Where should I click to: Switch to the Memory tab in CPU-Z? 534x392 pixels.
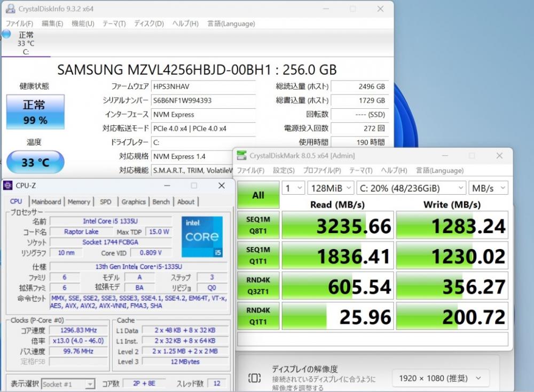pyautogui.click(x=78, y=202)
